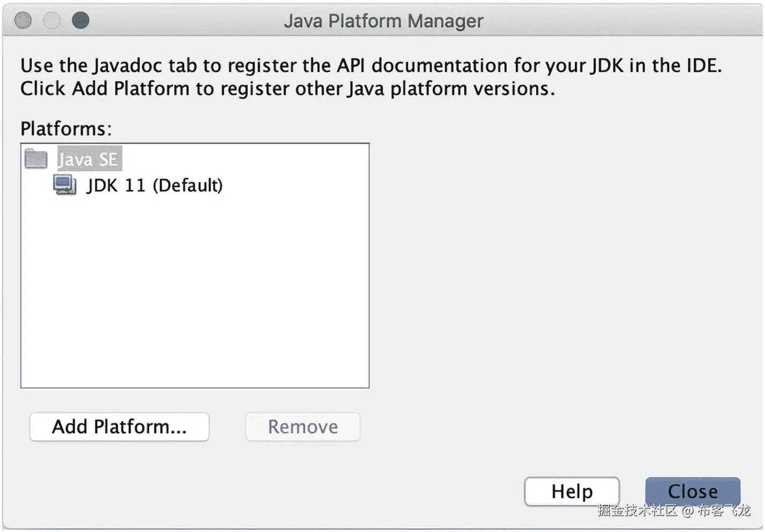Click the JDK 11 platform computer icon
765x532 pixels.
coord(64,185)
